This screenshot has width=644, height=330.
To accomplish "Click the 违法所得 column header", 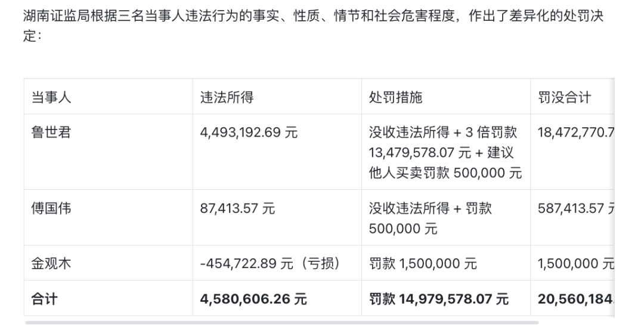I will 227,97.
